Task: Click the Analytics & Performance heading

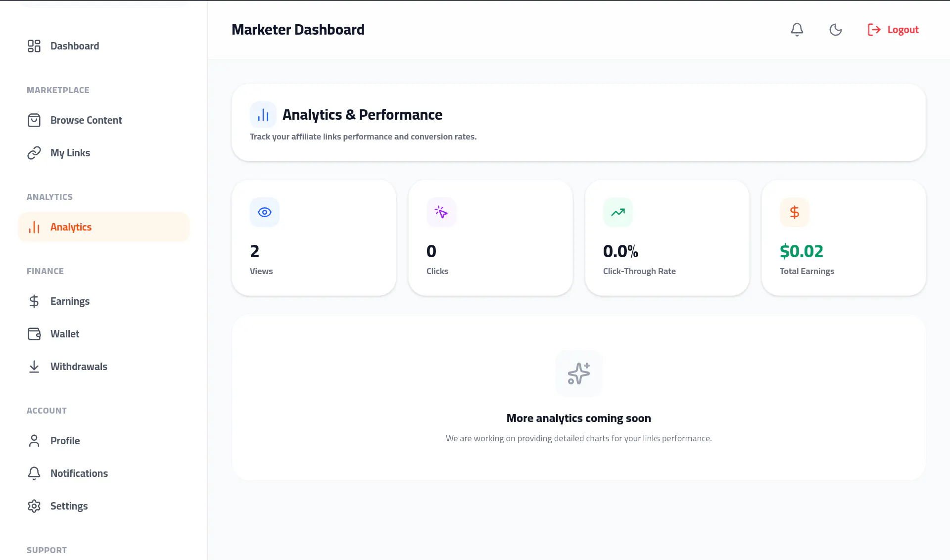Action: pos(362,115)
